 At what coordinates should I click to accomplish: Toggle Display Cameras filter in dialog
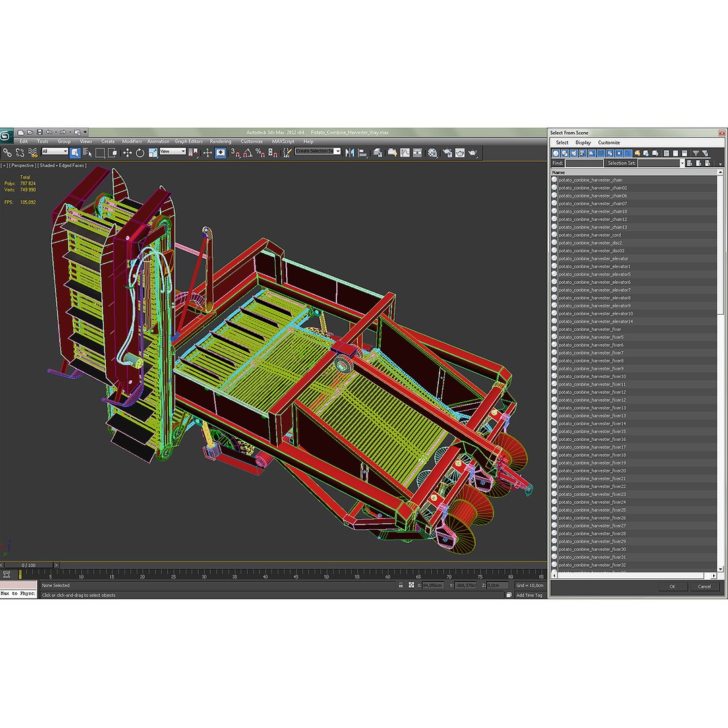[582, 153]
